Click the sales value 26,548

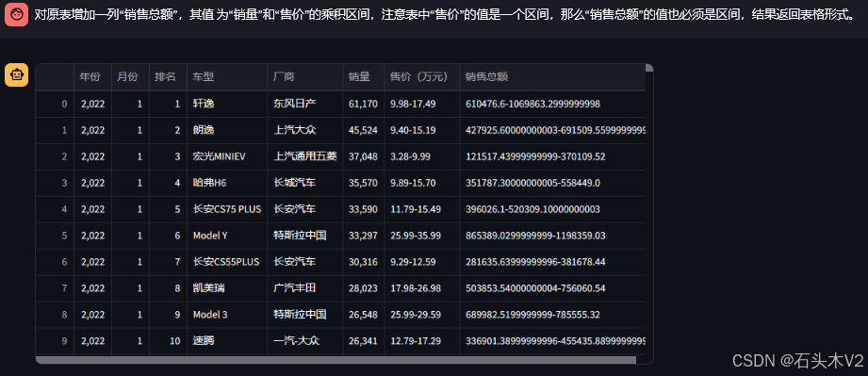(363, 315)
